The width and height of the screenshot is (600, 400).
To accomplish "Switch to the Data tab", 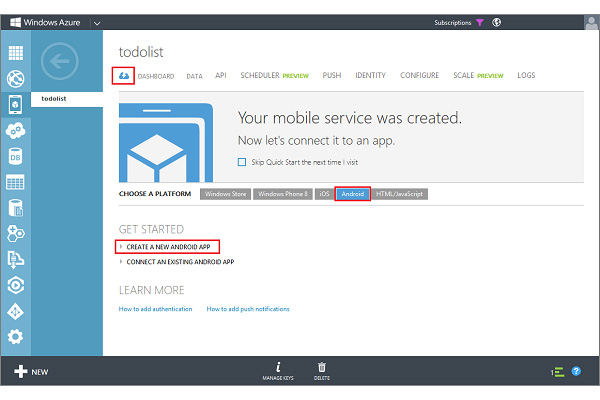I will pyautogui.click(x=194, y=76).
